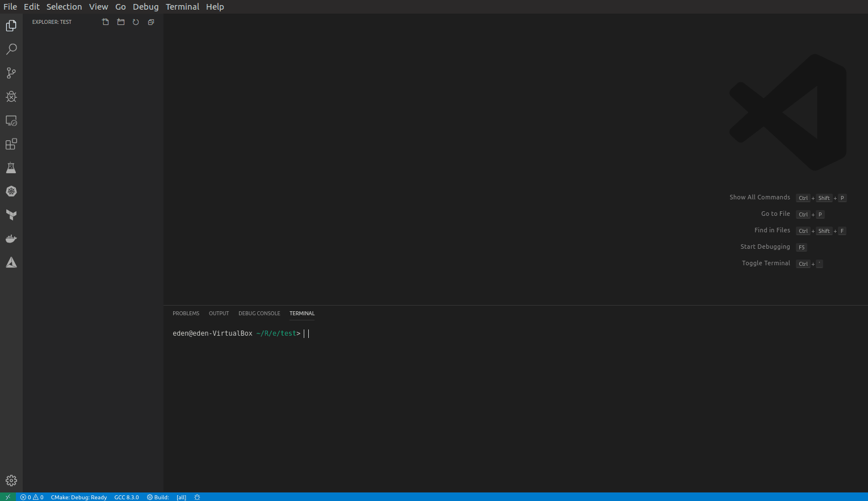Screen dimensions: 868x501
Task: Click the Go to File label
Action: click(775, 214)
